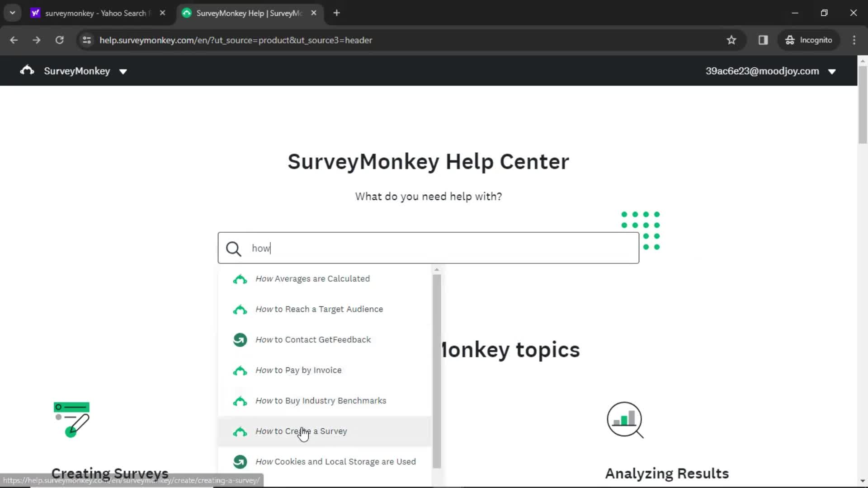This screenshot has width=868, height=488.
Task: Click SurveyMonkey icon beside 'How to Buy Industry Benchmarks'
Action: coord(240,401)
